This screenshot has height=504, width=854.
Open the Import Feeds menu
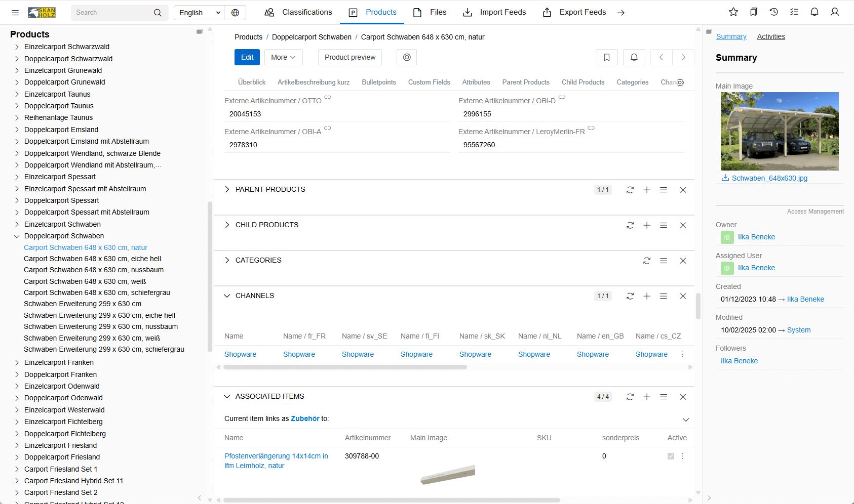(494, 12)
